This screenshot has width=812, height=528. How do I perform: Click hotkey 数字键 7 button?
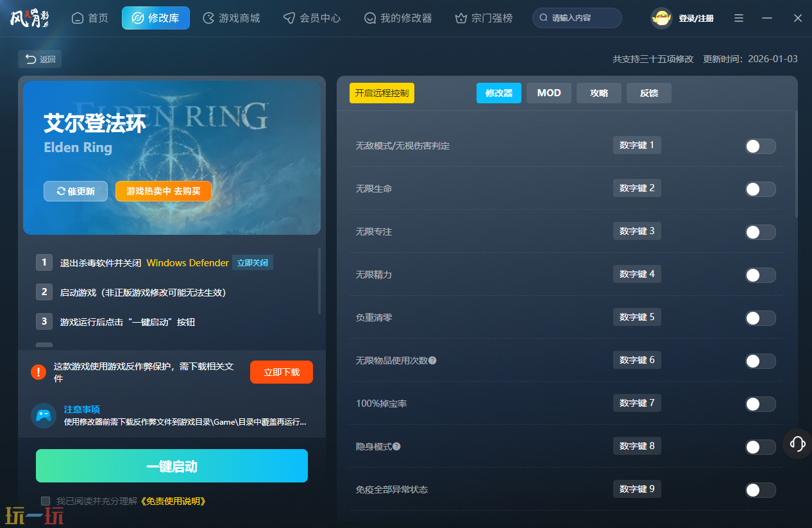637,403
